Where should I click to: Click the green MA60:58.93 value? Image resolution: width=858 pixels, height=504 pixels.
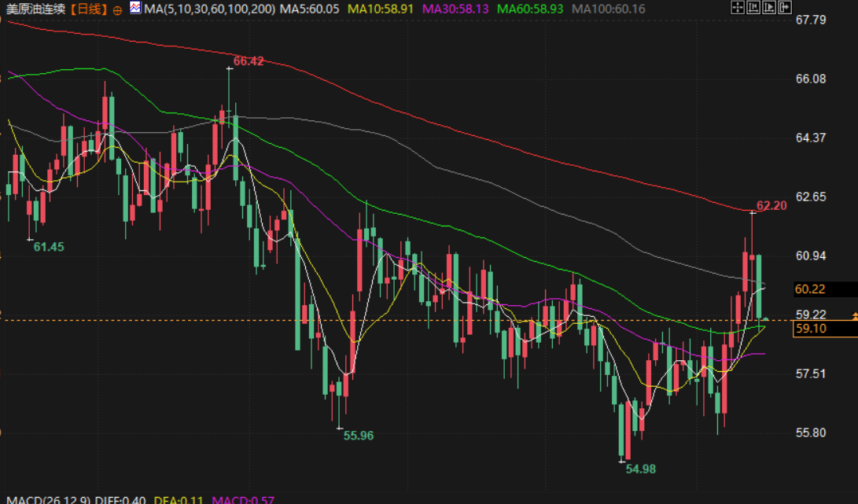(530, 9)
